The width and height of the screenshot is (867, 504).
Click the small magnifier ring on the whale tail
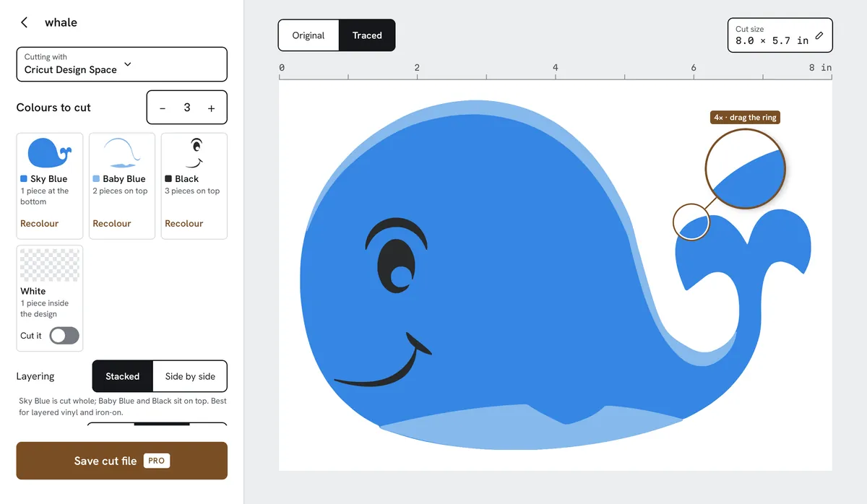pyautogui.click(x=691, y=222)
